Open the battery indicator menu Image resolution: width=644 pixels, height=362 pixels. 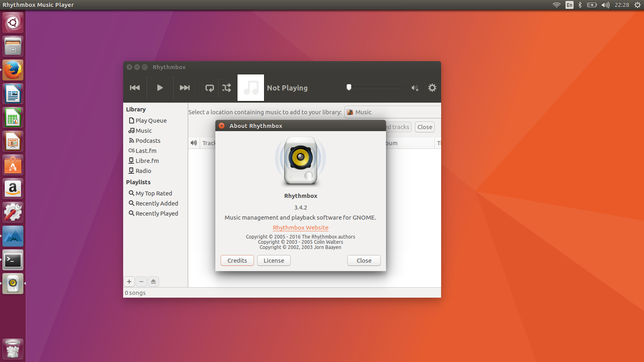pos(592,5)
